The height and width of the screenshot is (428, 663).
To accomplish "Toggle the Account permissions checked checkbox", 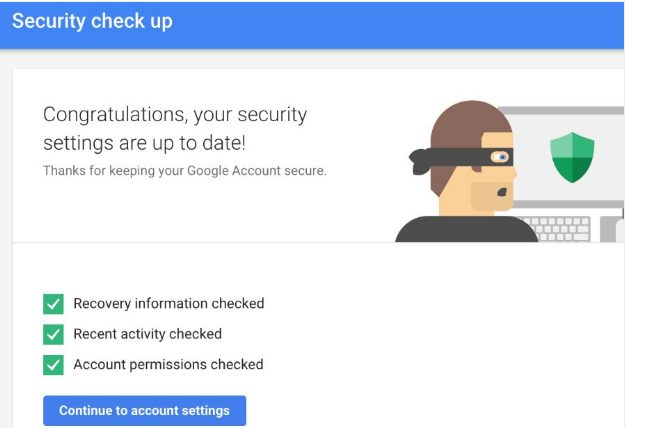I will (53, 365).
